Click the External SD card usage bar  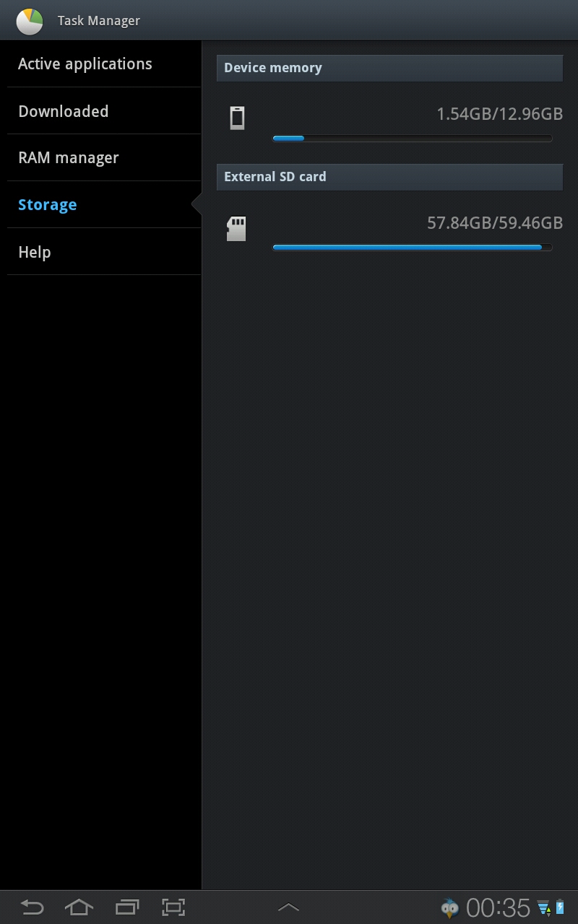click(413, 247)
